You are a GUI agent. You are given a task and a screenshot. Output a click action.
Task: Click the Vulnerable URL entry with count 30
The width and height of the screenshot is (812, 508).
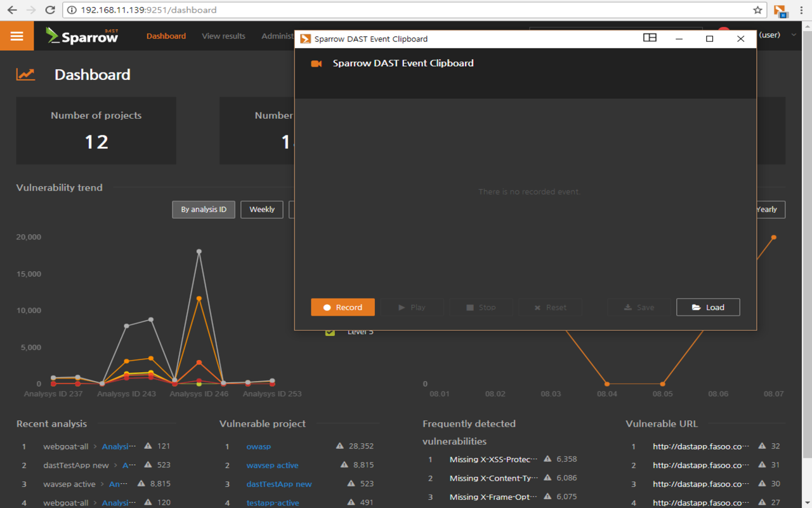(701, 484)
